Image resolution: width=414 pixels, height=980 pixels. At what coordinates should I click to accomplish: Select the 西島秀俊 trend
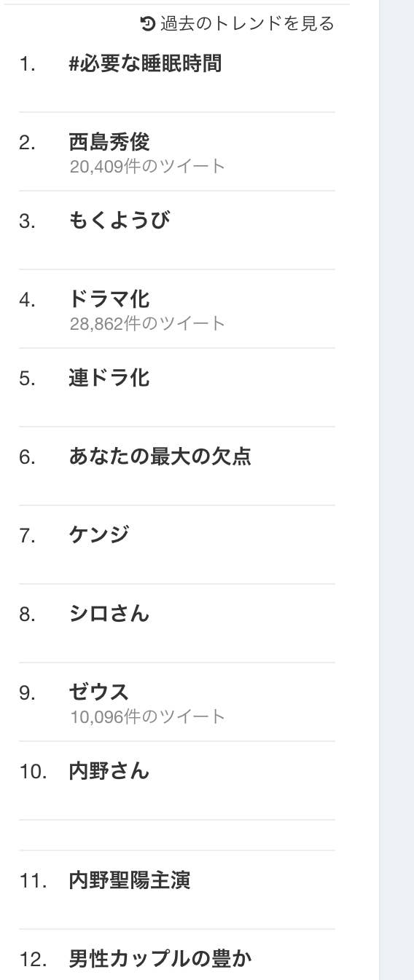109,142
